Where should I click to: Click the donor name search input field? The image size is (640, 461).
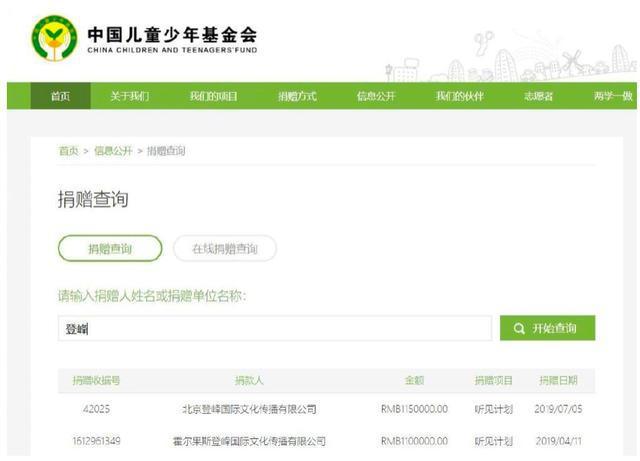[x=275, y=329]
